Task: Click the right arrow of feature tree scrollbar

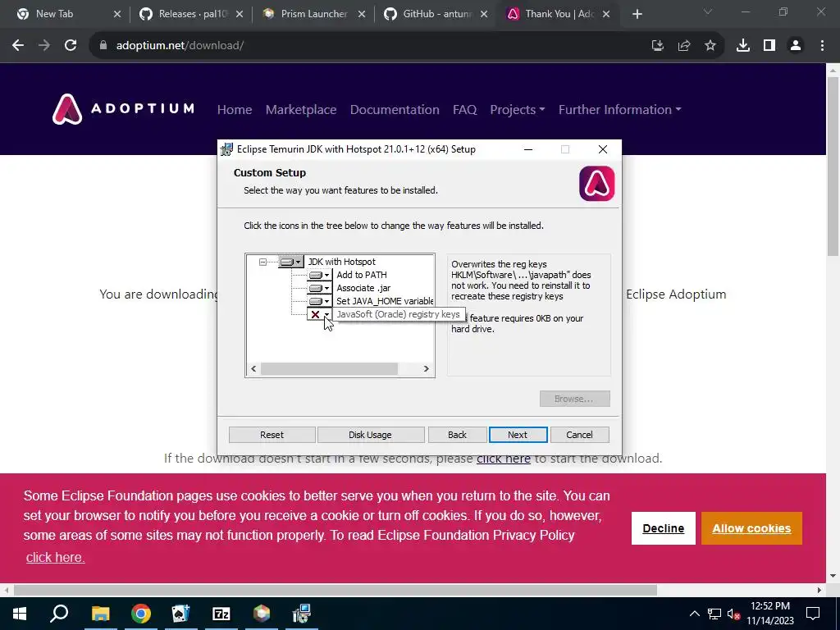Action: (x=427, y=368)
